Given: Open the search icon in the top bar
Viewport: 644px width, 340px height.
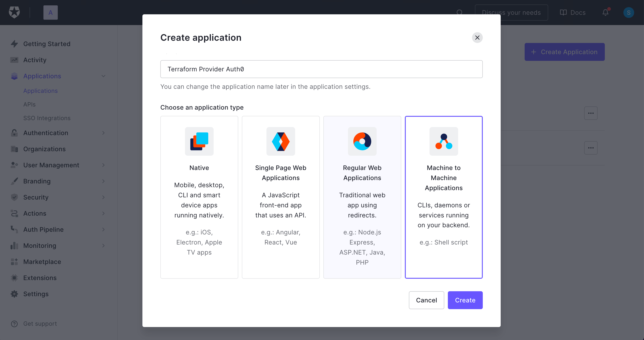Looking at the screenshot, I should 459,12.
